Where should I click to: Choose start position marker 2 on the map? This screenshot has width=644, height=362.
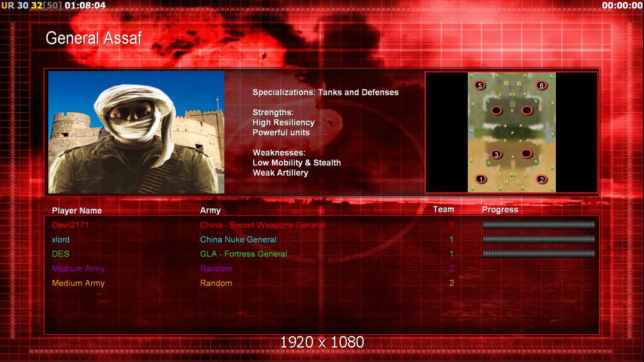[542, 179]
